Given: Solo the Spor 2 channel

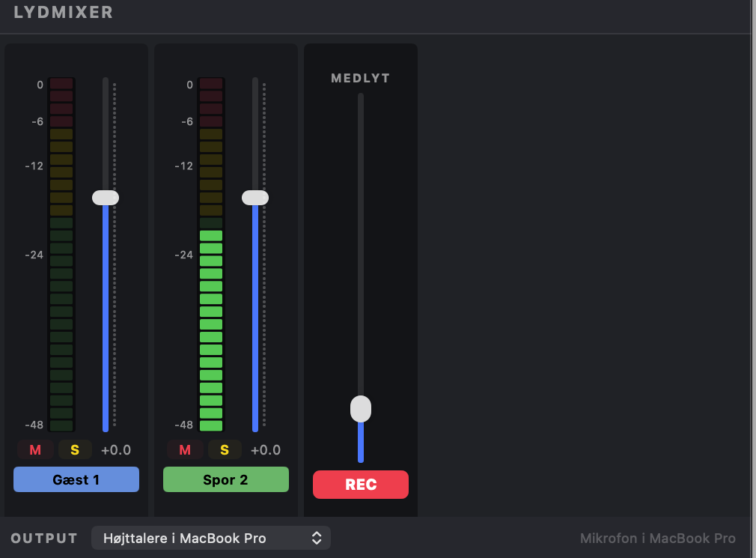Looking at the screenshot, I should [x=225, y=449].
